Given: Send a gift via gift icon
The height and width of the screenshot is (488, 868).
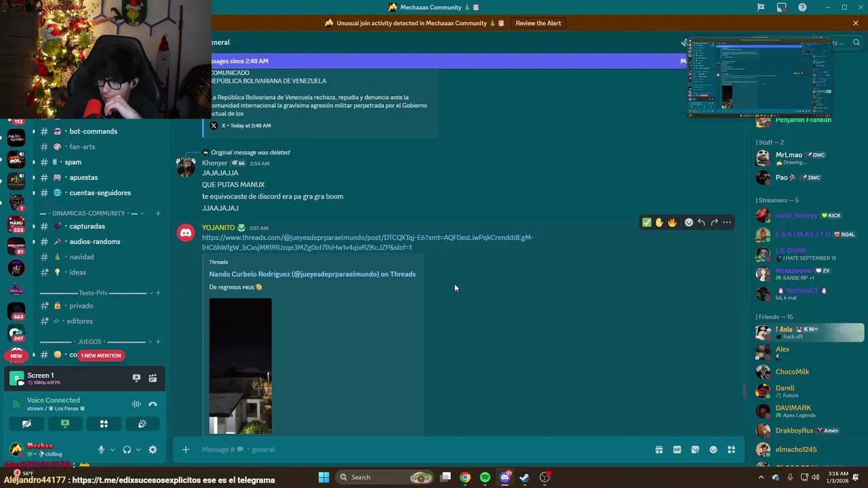Looking at the screenshot, I should [658, 449].
